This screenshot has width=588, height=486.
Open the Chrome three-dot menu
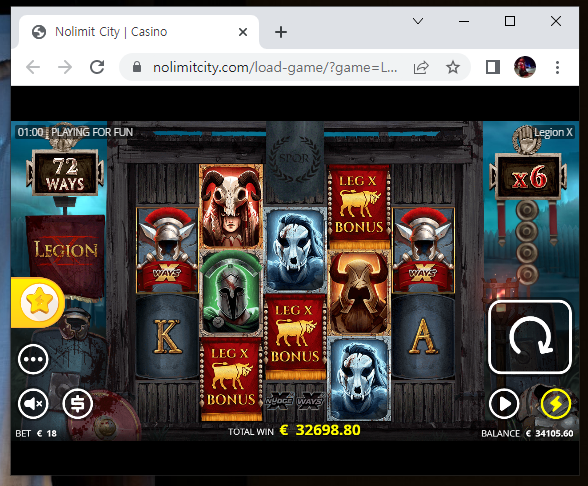pos(557,67)
